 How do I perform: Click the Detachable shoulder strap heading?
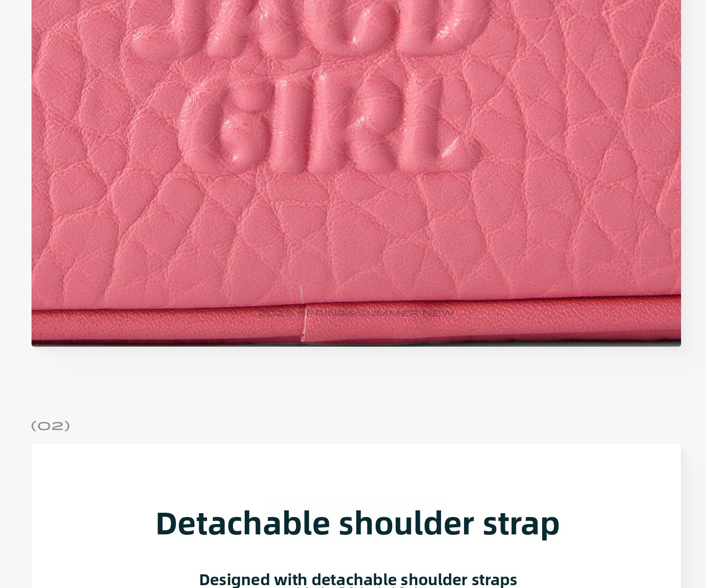[357, 524]
